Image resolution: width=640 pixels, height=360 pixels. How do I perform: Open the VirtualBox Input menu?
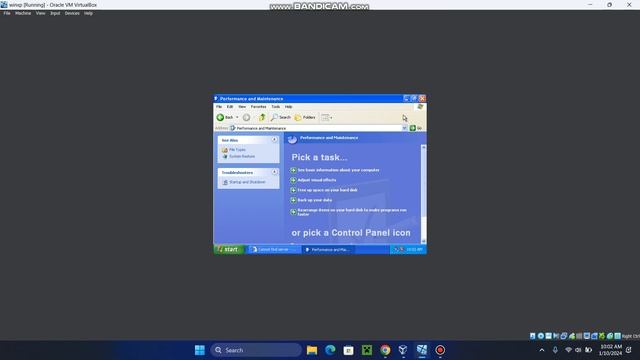coord(55,13)
